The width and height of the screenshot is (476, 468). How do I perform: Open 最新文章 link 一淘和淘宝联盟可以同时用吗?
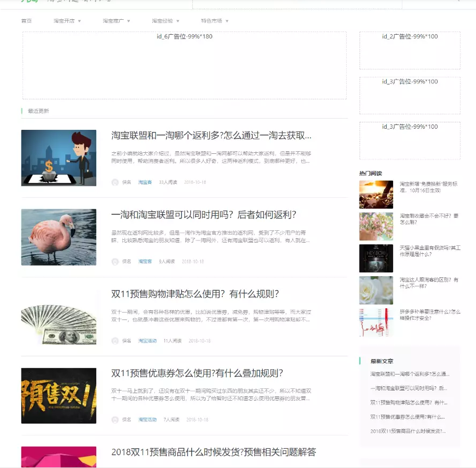point(409,388)
